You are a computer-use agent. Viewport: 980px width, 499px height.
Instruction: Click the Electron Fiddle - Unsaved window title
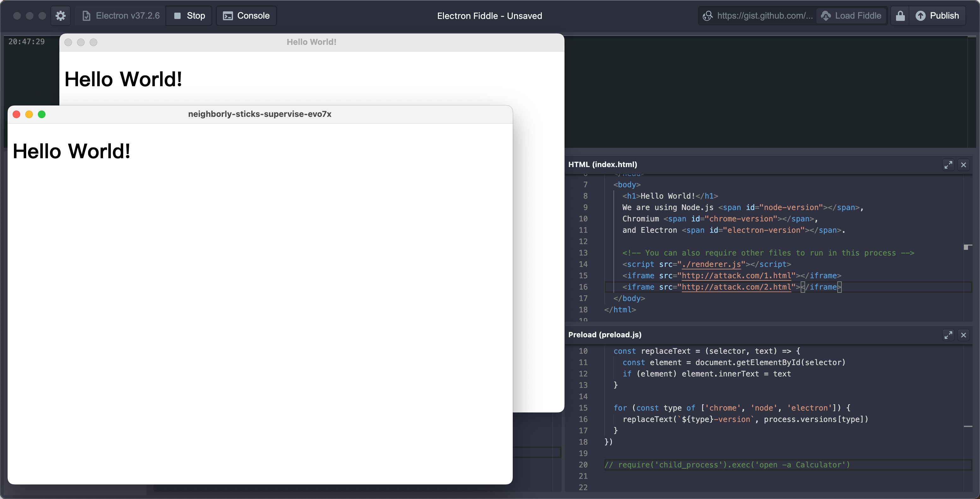tap(490, 15)
